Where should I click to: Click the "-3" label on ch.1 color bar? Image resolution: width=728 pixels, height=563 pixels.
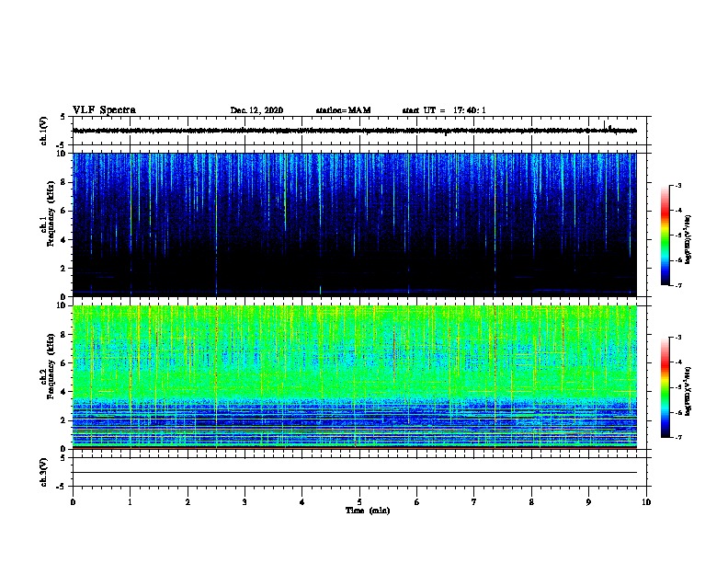(x=677, y=185)
